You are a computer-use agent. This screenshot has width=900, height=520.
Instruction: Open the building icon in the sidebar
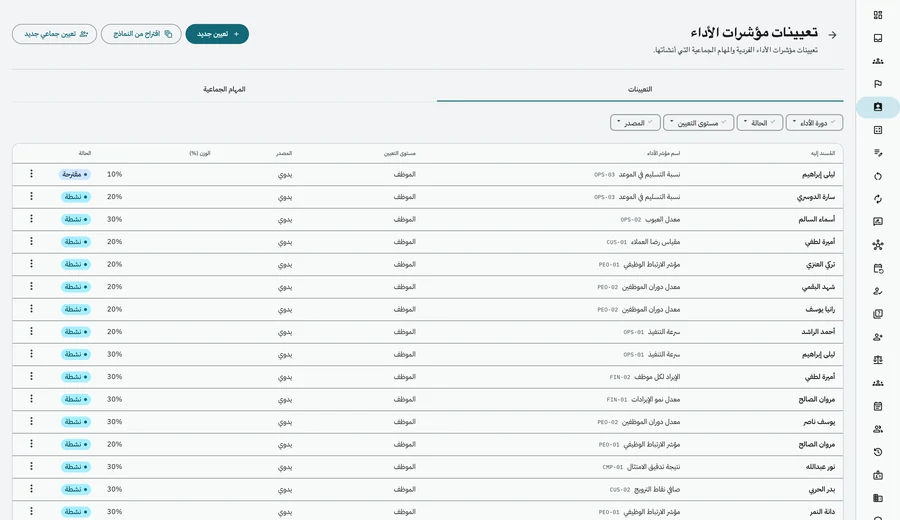click(x=878, y=498)
